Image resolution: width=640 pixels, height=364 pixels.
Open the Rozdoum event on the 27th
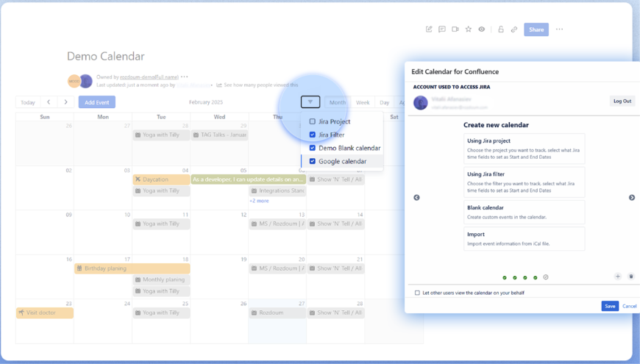pos(277,313)
